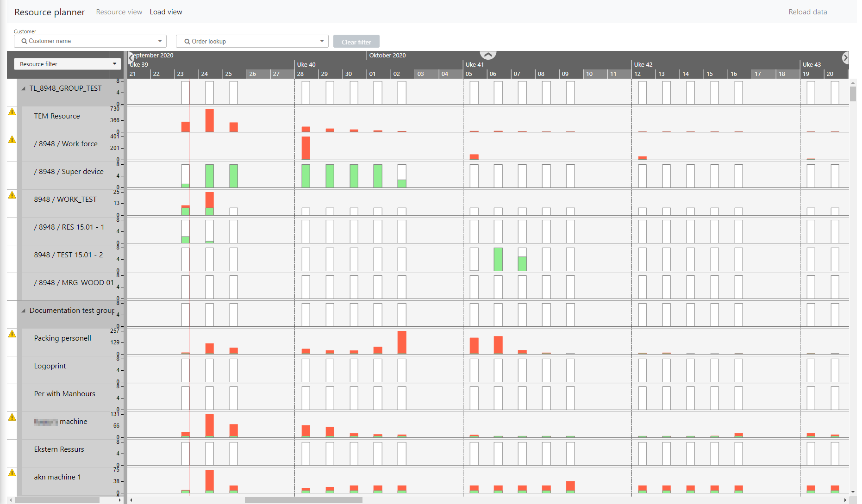The width and height of the screenshot is (862, 504).
Task: Click the warning icon for Packing personell
Action: coord(12,334)
